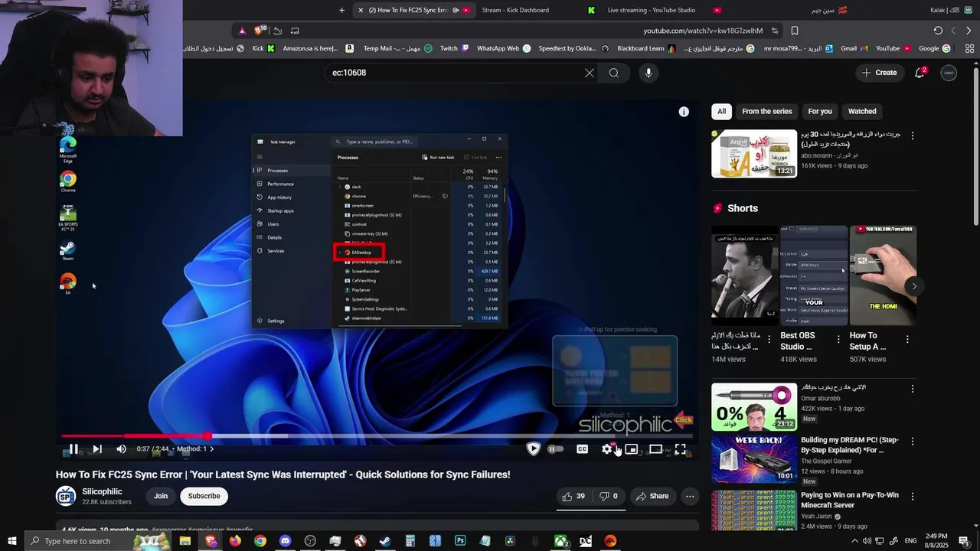This screenshot has width=980, height=551.
Task: Open Discord from the taskbar
Action: click(x=286, y=541)
